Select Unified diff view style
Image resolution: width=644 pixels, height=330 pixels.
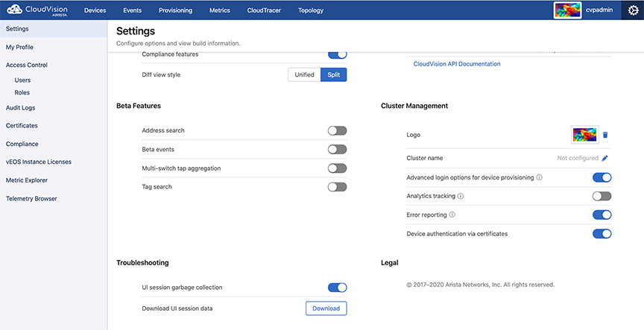tap(304, 74)
